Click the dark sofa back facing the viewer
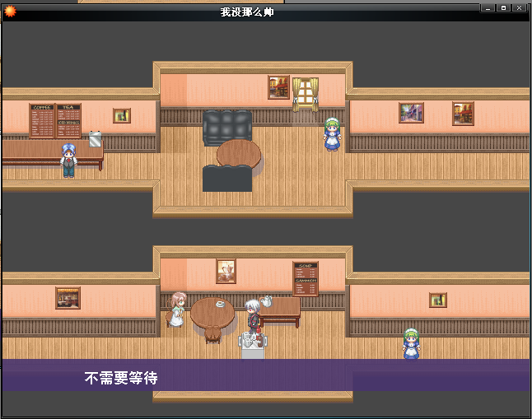The image size is (532, 419). click(227, 179)
